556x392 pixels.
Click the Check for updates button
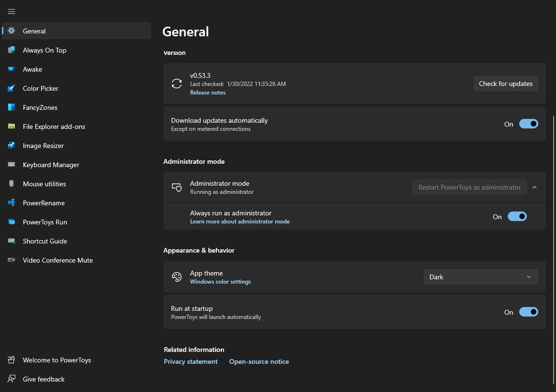point(505,84)
